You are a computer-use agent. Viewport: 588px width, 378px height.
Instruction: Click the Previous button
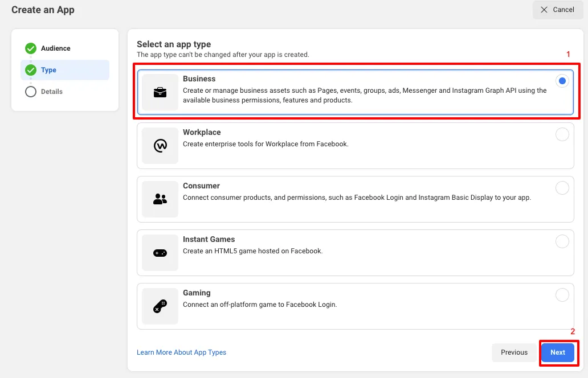tap(514, 352)
